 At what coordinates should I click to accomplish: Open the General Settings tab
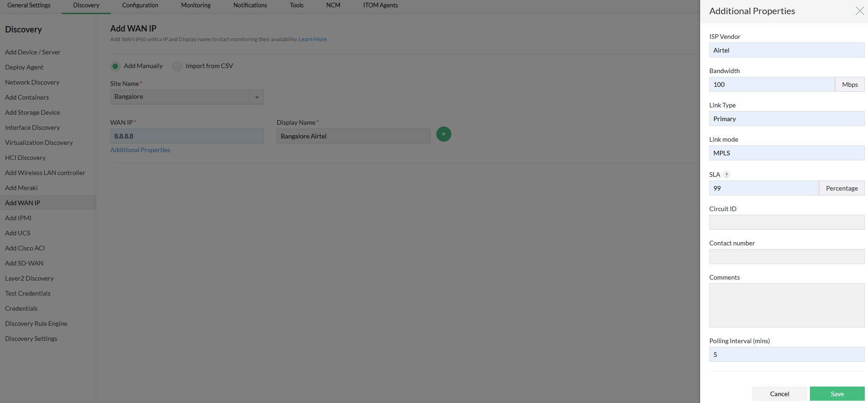coord(29,5)
